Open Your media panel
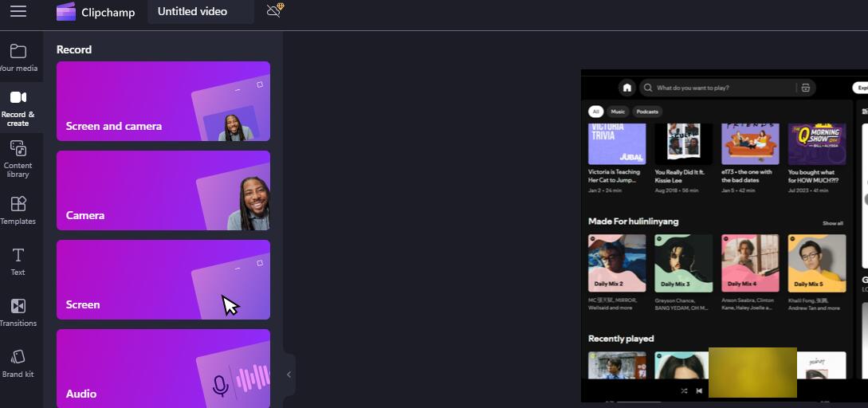Viewport: 868px width, 408px height. coord(18,58)
